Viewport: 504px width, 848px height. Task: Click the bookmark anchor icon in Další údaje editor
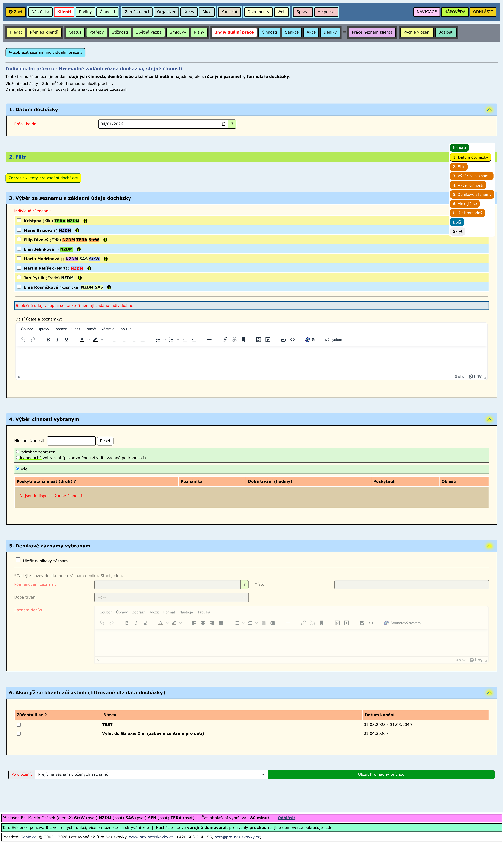pos(243,340)
